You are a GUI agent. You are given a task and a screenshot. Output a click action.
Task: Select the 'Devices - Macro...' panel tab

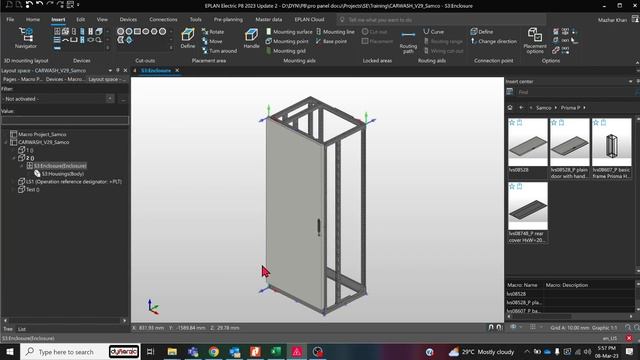pyautogui.click(x=65, y=79)
